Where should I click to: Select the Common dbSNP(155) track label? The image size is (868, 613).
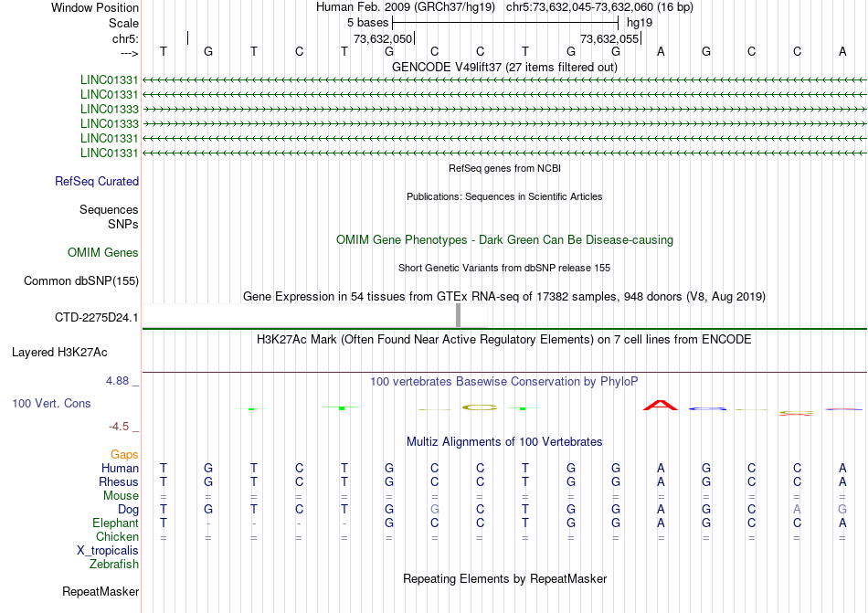[x=81, y=281]
